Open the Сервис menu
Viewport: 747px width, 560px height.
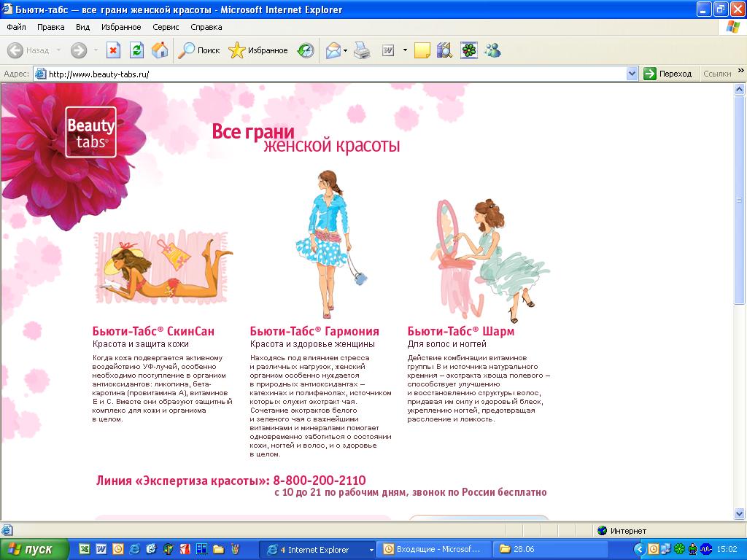[x=166, y=27]
